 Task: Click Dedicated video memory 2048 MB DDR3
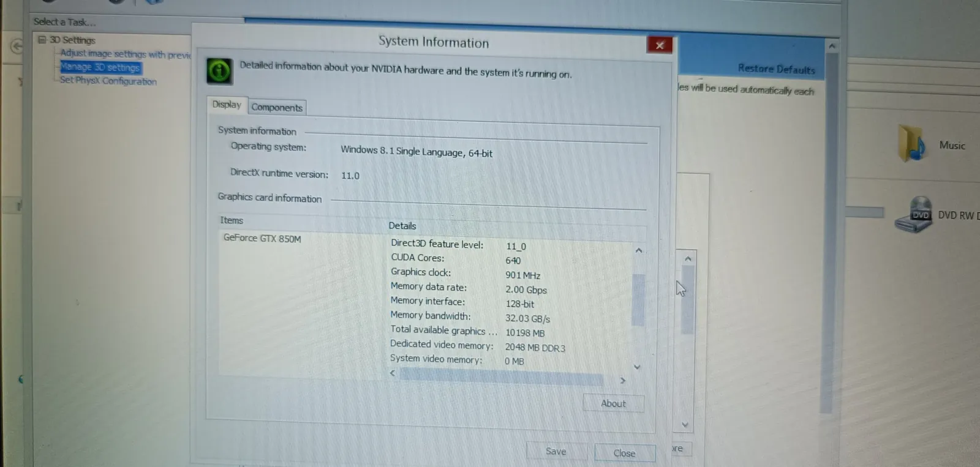(477, 346)
